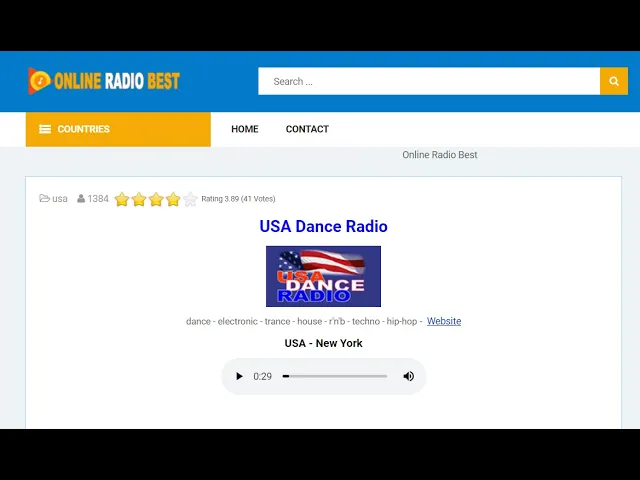The width and height of the screenshot is (640, 480).
Task: Play the audio stream
Action: tap(239, 376)
